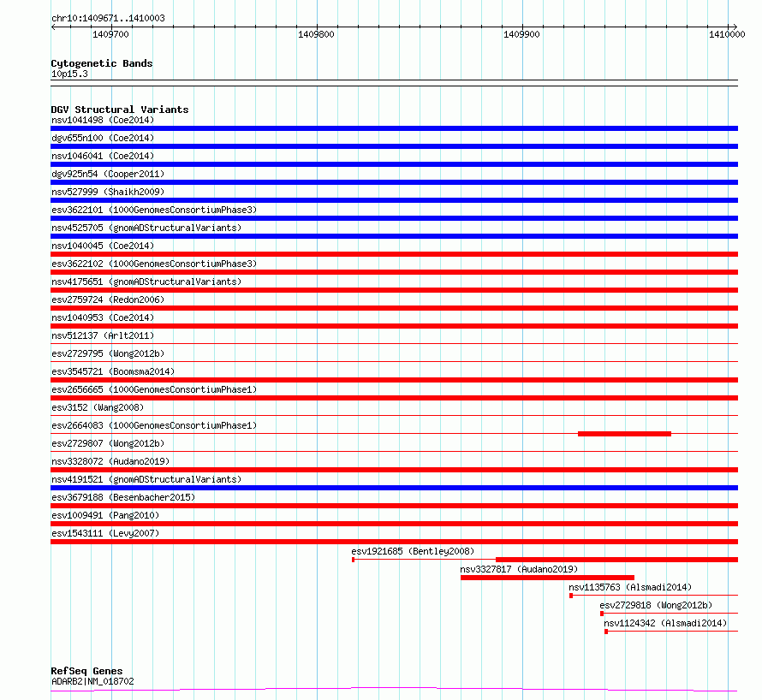This screenshot has width=762, height=700.
Task: Select the nsv3327817 (Audano2019) red bar
Action: 547,578
